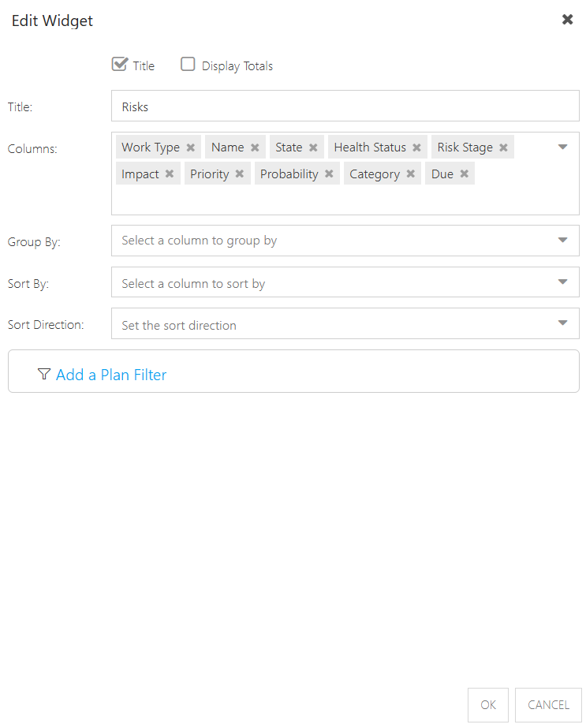Screen dimensions: 586x728
Task: Remove the Probability column tag
Action: click(x=329, y=174)
